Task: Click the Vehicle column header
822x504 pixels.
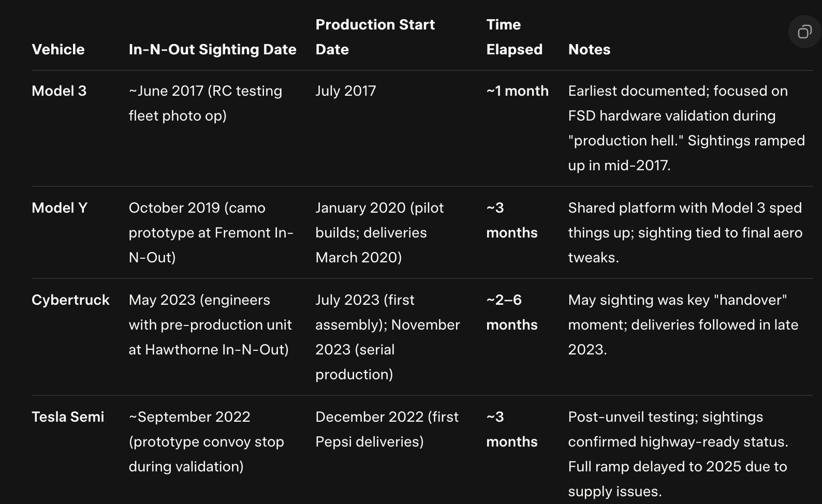Action: 58,50
